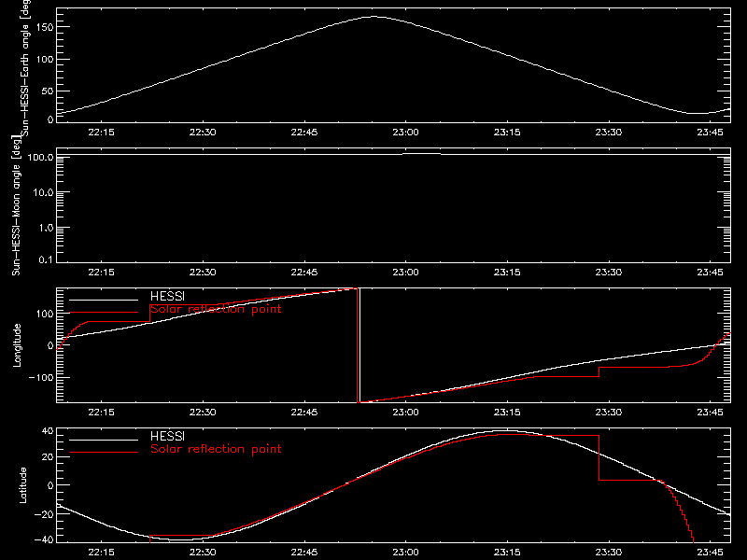The image size is (747, 560).
Task: Click the 50 tick label on Earth angle plot
Action: tap(48, 91)
